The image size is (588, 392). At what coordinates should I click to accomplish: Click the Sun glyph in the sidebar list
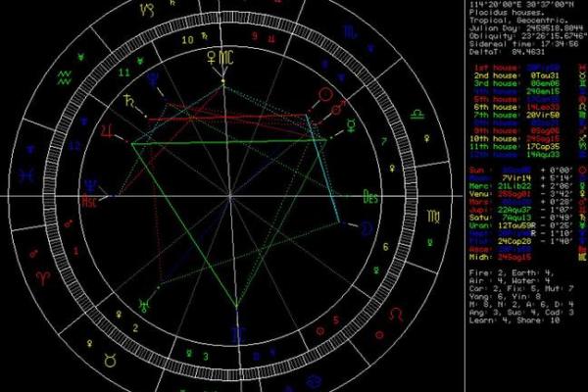[x=583, y=171]
